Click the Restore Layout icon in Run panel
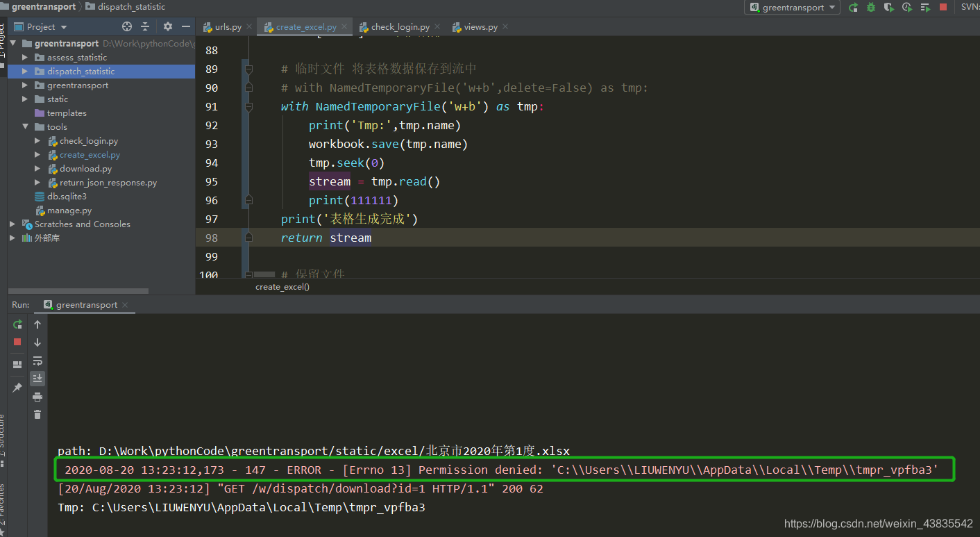This screenshot has height=537, width=980. 17,364
